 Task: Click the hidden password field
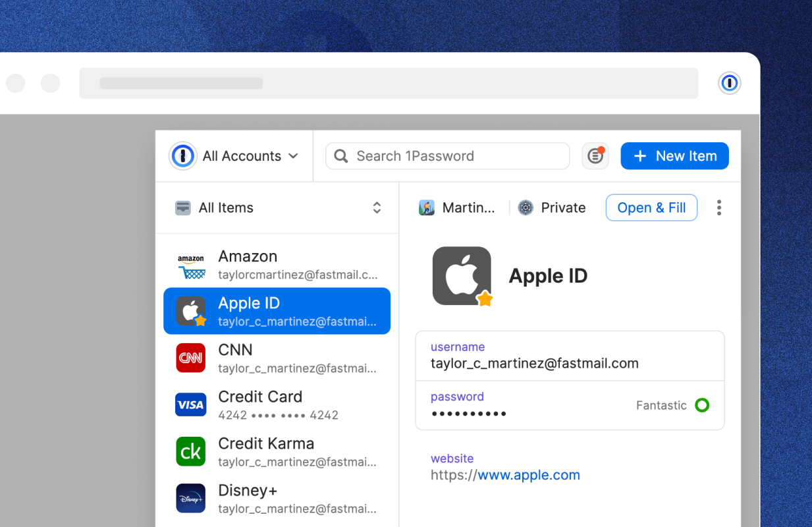[x=570, y=405]
